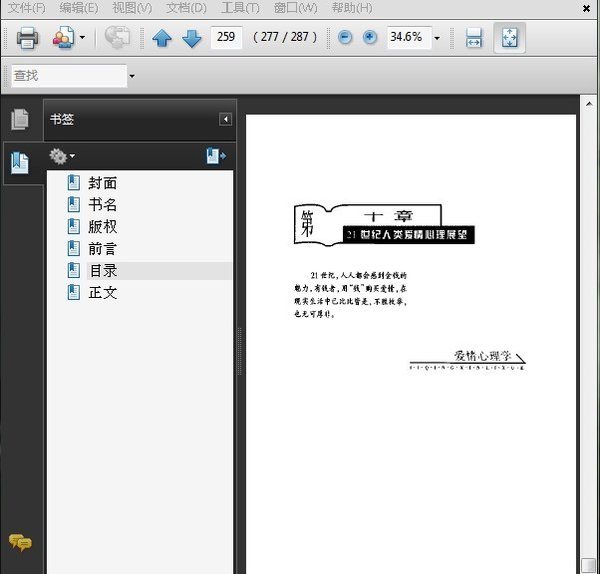This screenshot has width=600, height=574.
Task: Open the 视图(V) menu
Action: (x=132, y=8)
